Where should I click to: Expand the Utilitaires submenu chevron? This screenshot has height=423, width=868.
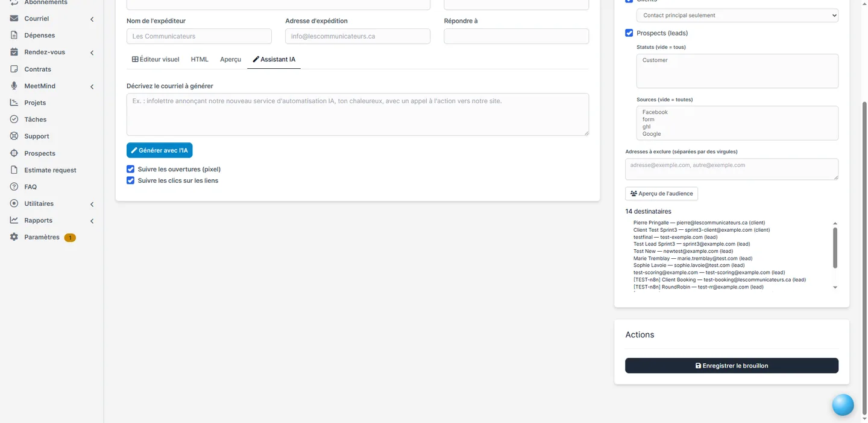click(92, 204)
